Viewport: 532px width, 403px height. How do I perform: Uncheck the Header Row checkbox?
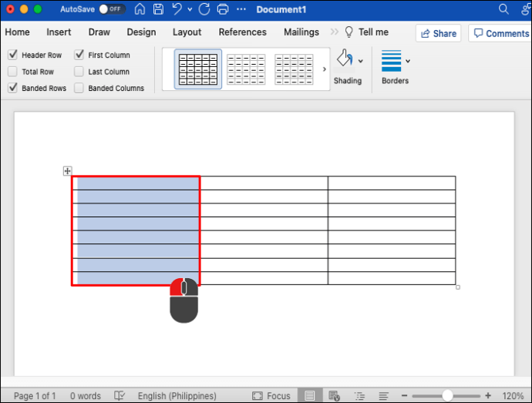12,55
